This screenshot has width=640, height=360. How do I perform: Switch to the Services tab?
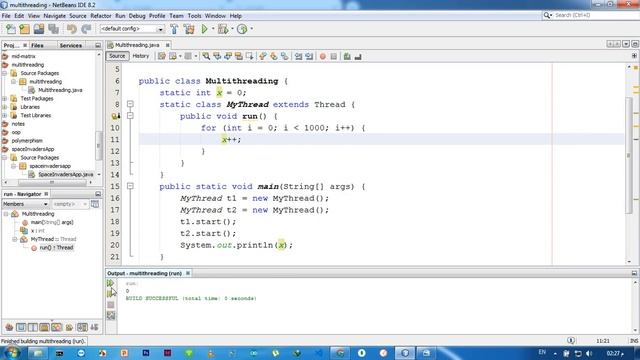pos(71,45)
